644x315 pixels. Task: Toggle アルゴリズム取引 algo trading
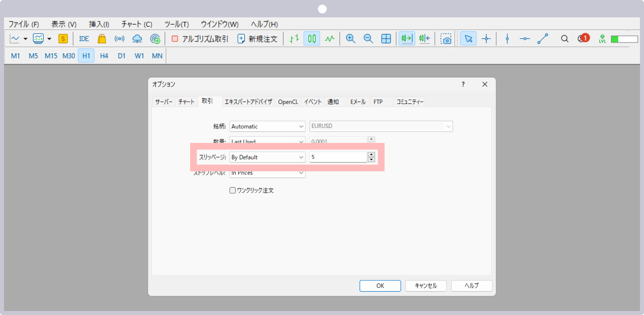(x=200, y=39)
